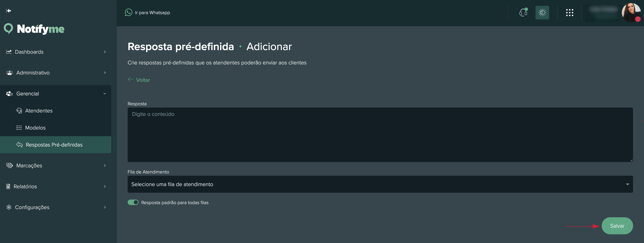Image resolution: width=644 pixels, height=243 pixels.
Task: Click the WhatsApp icon in header
Action: point(128,12)
